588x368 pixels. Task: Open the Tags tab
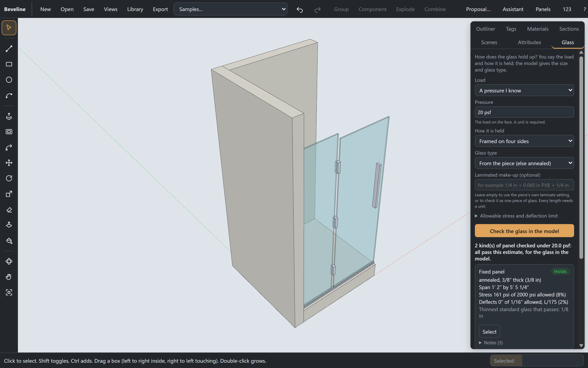[511, 29]
